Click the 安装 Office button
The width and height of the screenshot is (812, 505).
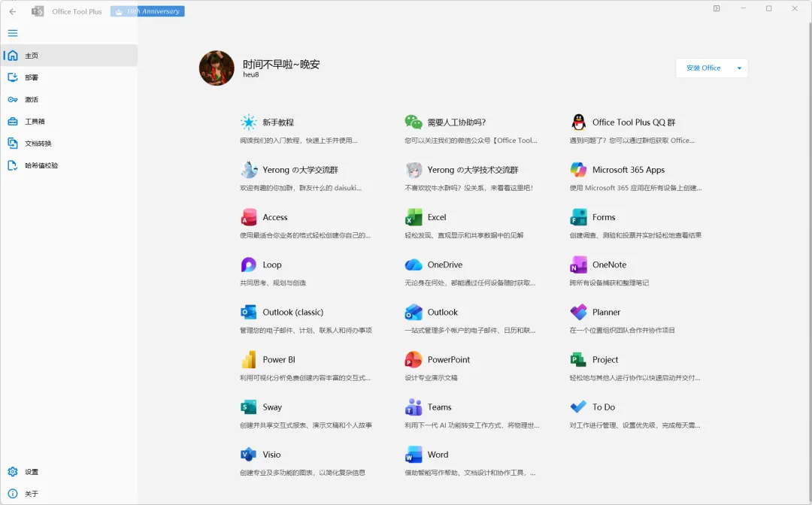pyautogui.click(x=703, y=68)
